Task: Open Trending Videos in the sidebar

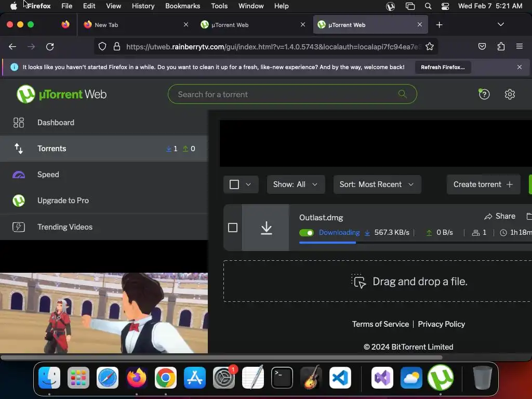Action: pyautogui.click(x=104, y=227)
